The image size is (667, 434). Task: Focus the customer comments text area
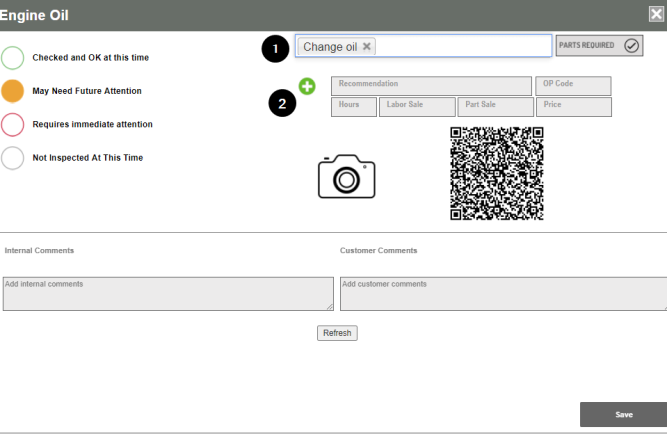click(504, 294)
